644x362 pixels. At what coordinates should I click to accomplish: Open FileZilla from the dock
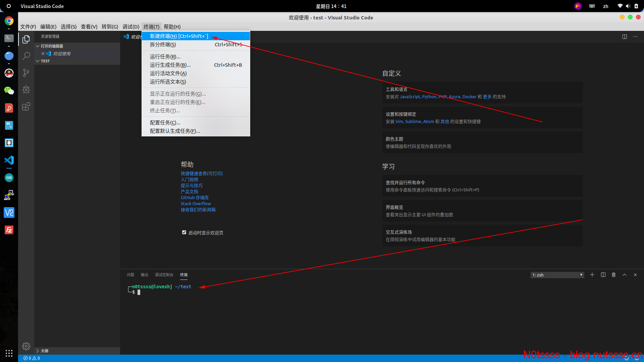click(9, 230)
